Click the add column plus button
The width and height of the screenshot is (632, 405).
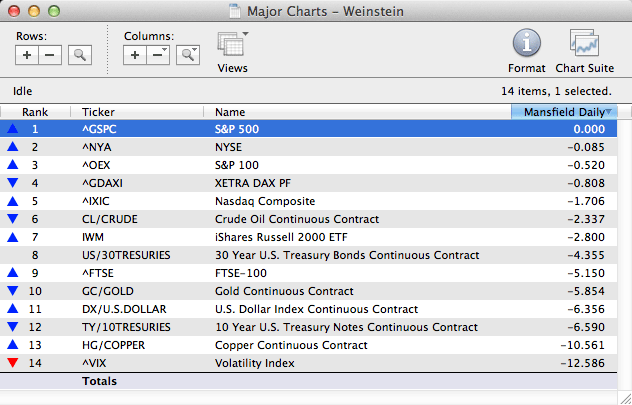tap(135, 55)
